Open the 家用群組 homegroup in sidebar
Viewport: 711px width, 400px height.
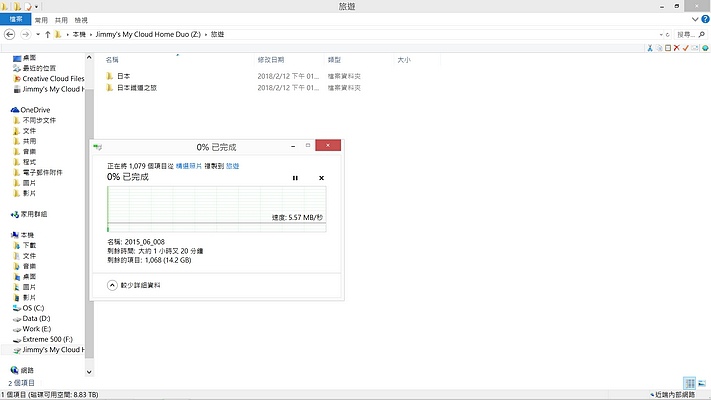(x=29, y=214)
